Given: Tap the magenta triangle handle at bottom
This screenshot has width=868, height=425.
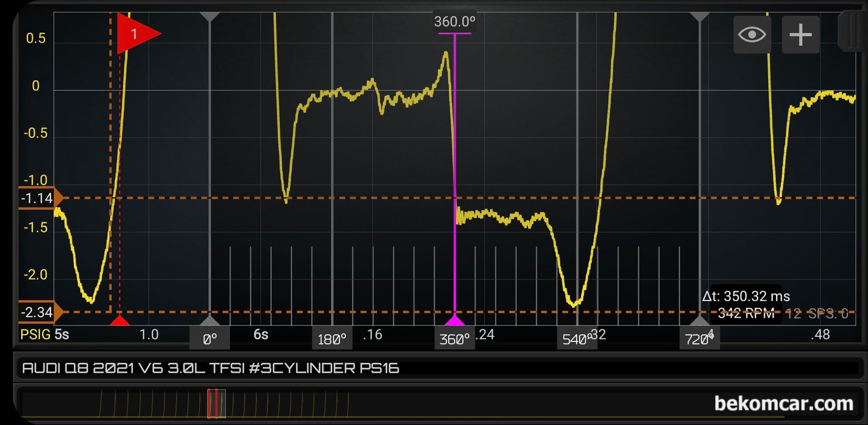Looking at the screenshot, I should (x=455, y=321).
